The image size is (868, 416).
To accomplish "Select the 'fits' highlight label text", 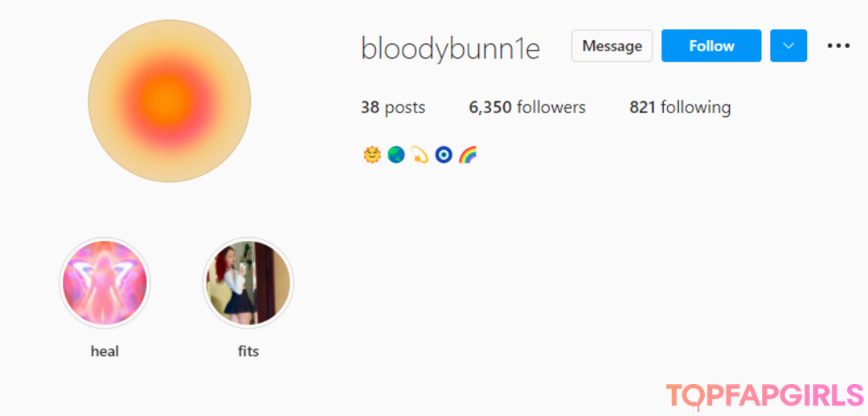I will point(248,351).
